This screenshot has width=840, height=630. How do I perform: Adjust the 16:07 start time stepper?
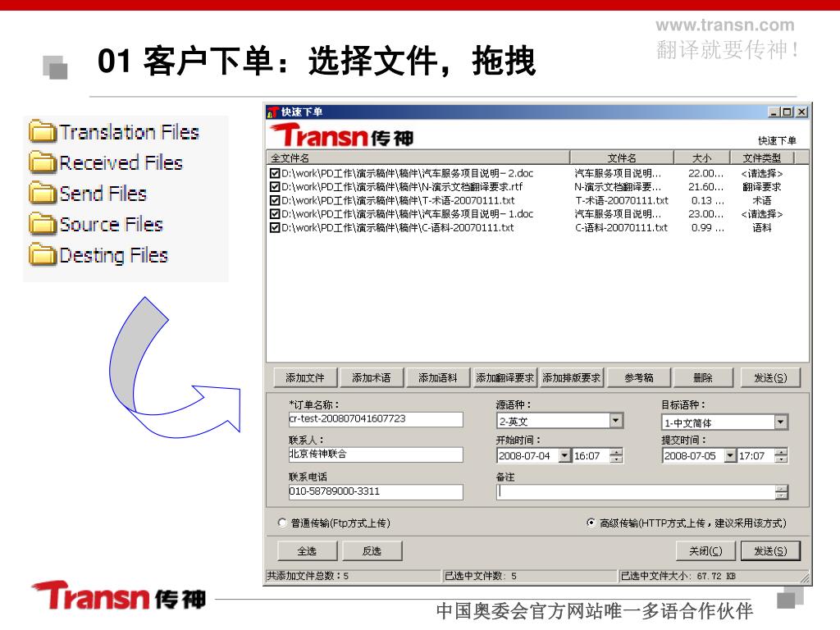coord(617,456)
